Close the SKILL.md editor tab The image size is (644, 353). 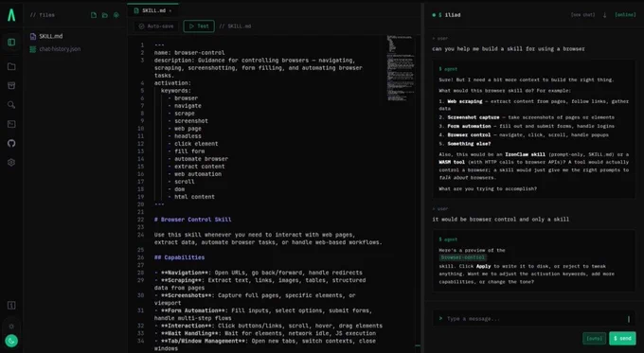pos(170,11)
